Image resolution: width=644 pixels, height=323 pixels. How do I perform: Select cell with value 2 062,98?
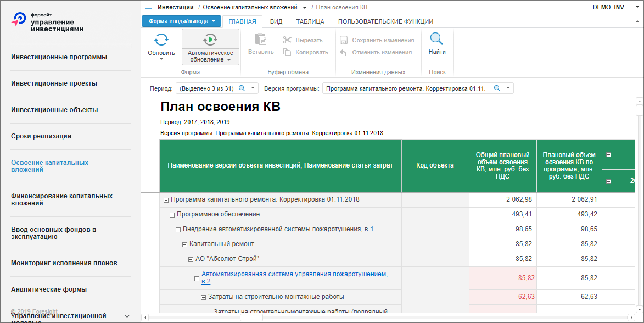[503, 200]
